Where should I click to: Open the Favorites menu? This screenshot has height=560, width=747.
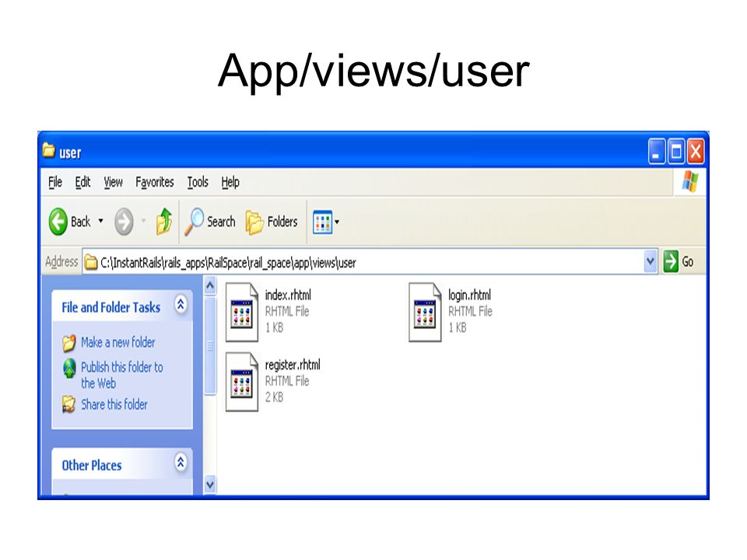point(155,182)
